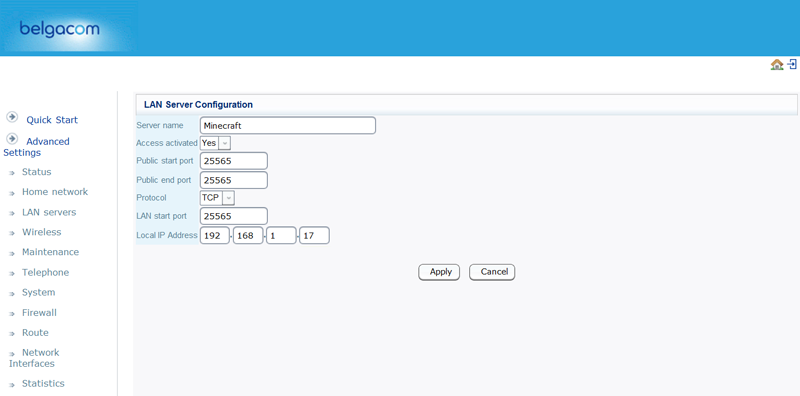Open the Home network section
This screenshot has width=800, height=396.
coord(55,192)
